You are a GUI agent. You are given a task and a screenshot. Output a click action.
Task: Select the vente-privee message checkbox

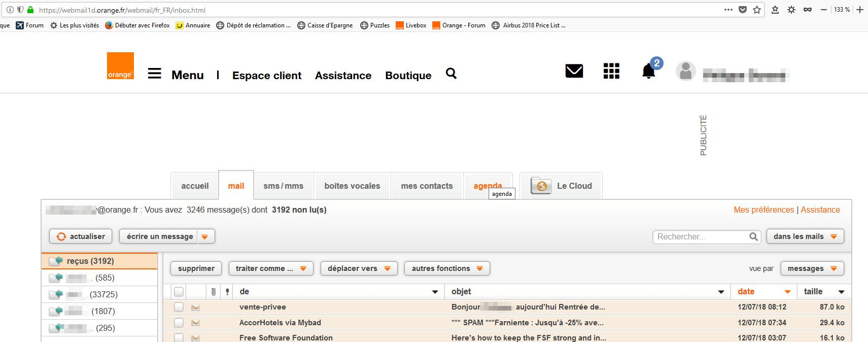pos(179,307)
